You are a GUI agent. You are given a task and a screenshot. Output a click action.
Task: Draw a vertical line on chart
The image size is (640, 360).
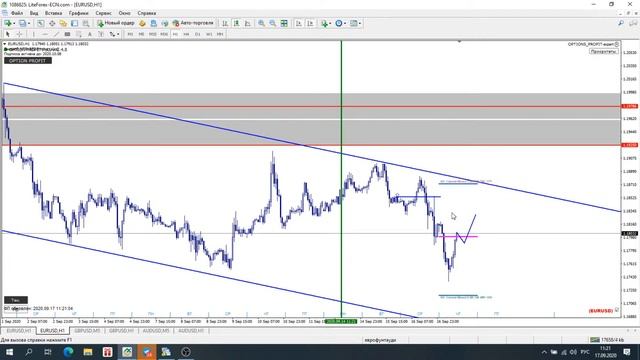pyautogui.click(x=33, y=34)
